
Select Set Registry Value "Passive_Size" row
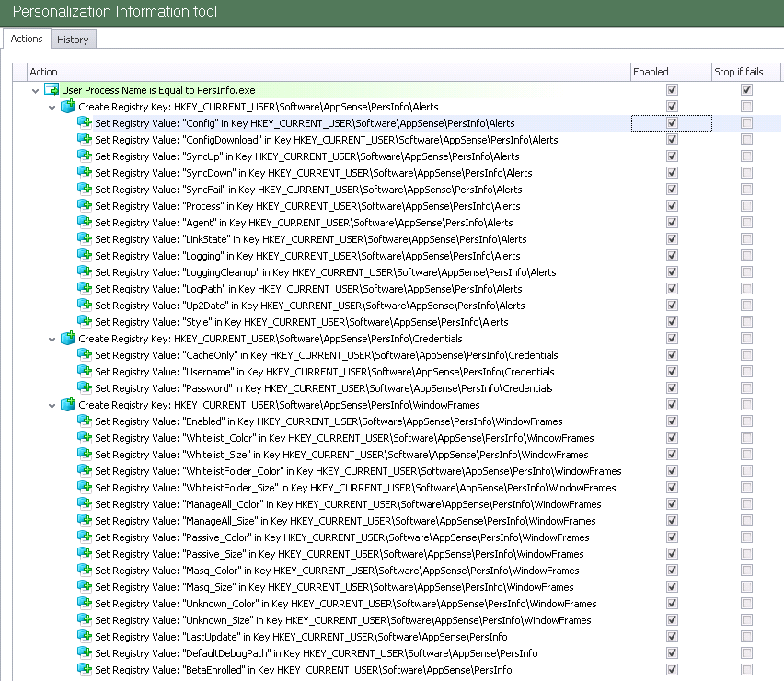(x=340, y=553)
